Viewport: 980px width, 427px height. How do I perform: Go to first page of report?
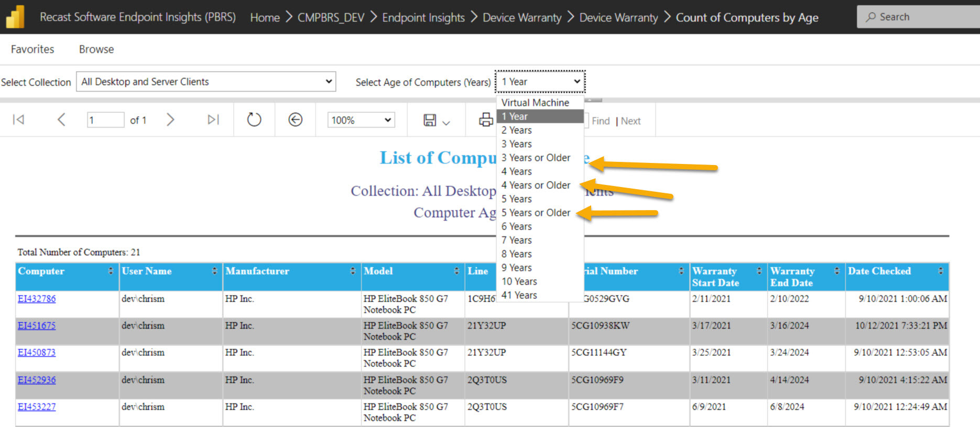pos(18,120)
